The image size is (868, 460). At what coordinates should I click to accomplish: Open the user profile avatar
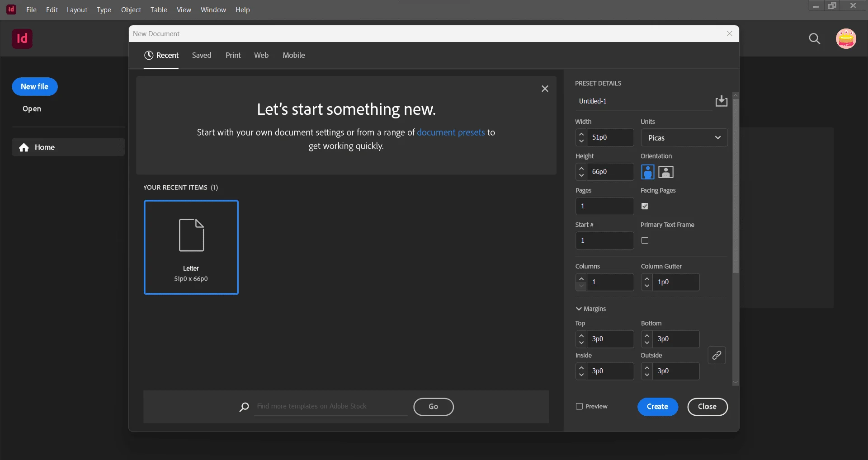pyautogui.click(x=846, y=38)
